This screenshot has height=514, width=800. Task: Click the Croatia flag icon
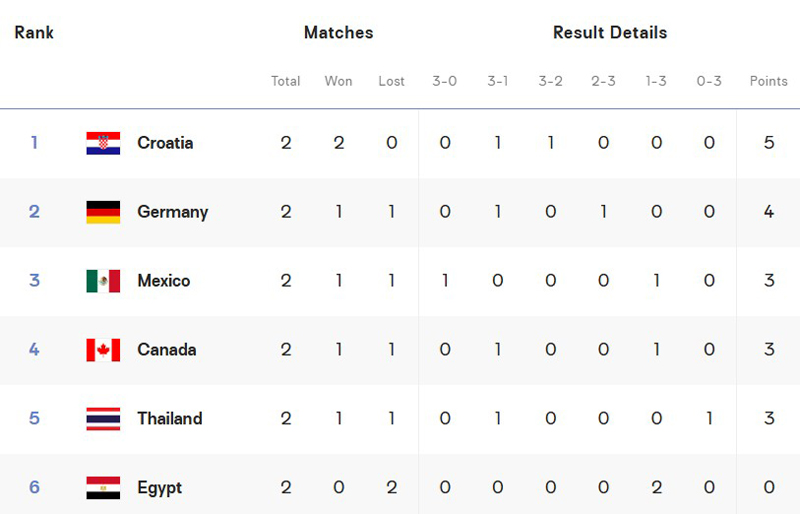103,143
